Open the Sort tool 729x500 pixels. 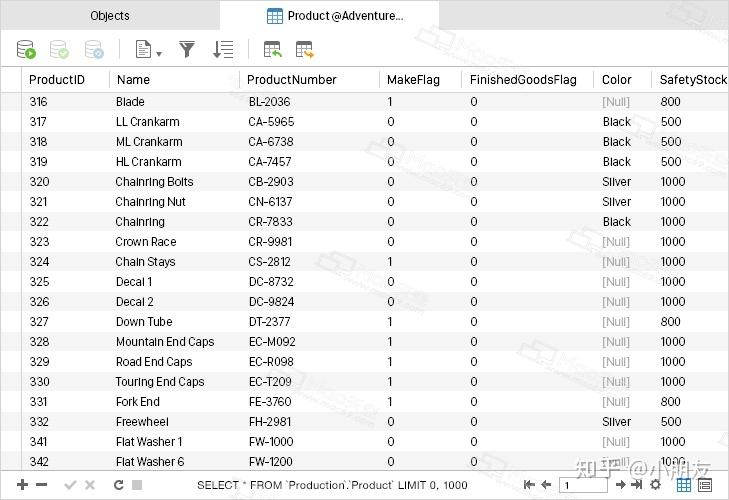click(223, 49)
